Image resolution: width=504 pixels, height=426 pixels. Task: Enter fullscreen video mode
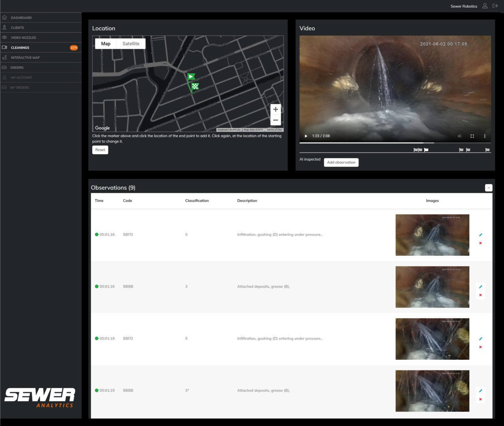tap(472, 136)
